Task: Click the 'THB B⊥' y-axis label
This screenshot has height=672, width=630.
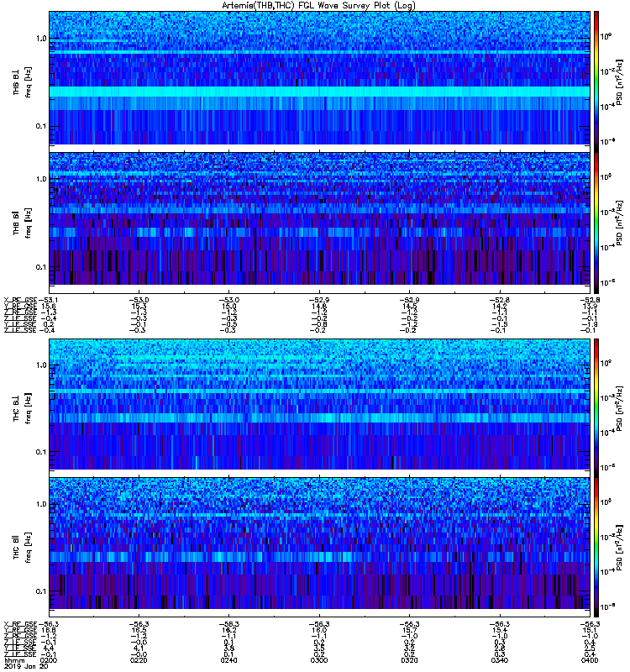Action: pyautogui.click(x=16, y=82)
